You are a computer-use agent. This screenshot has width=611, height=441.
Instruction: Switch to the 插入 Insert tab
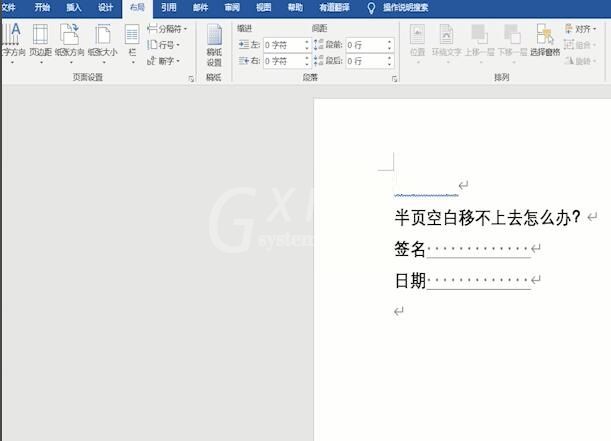(74, 7)
